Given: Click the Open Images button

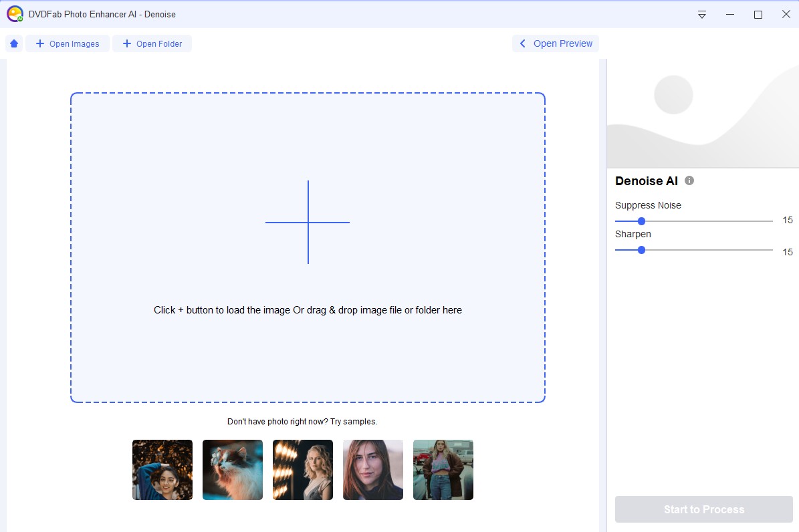Looking at the screenshot, I should (68, 44).
